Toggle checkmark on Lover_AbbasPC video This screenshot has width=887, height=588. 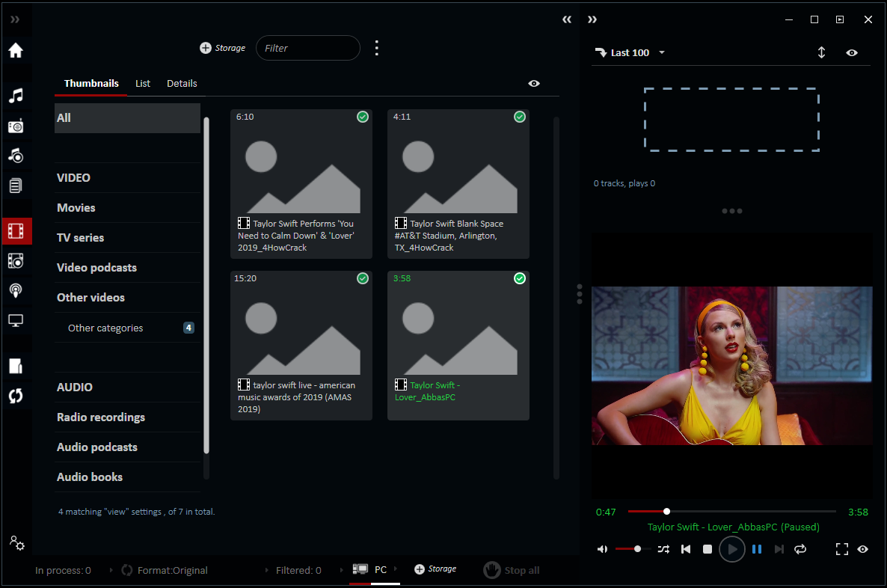[x=519, y=278]
